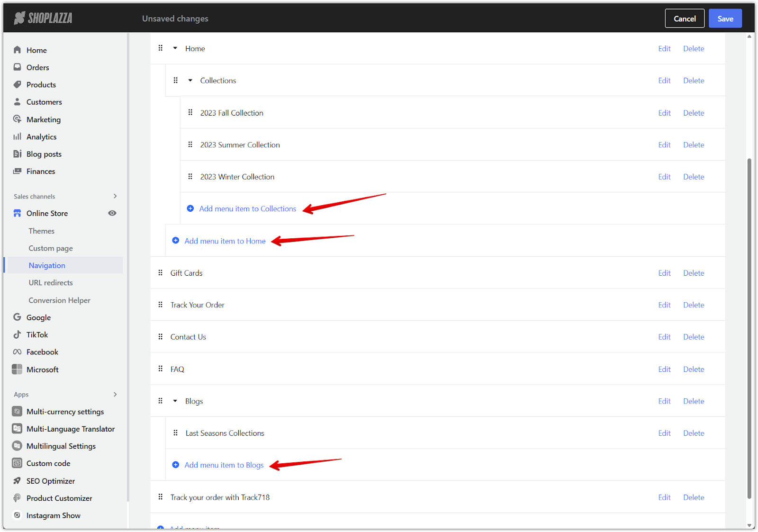Screen dimensions: 758x532
Task: Edit the Last Seasons Collections item
Action: point(664,433)
